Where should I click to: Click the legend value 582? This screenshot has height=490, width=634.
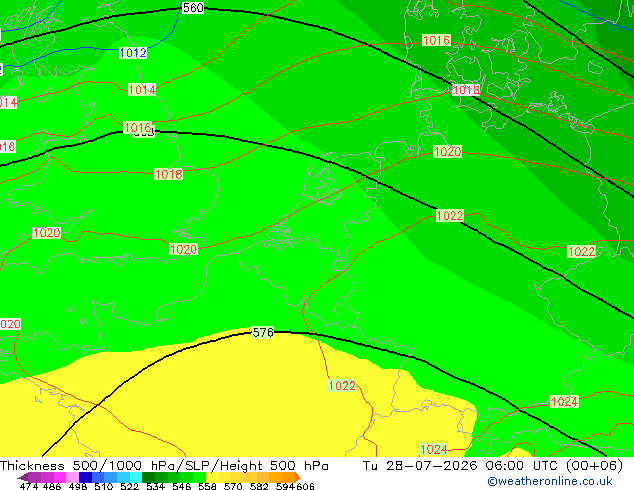pos(259,486)
